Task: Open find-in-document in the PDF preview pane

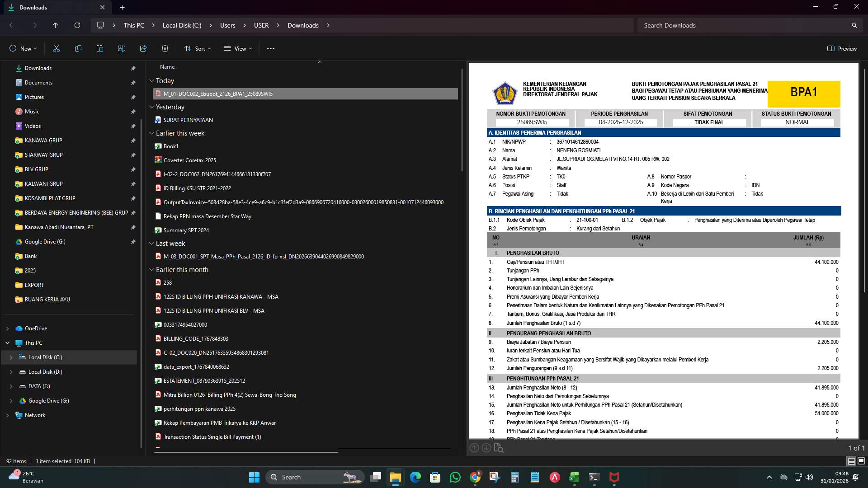Action: (x=499, y=448)
